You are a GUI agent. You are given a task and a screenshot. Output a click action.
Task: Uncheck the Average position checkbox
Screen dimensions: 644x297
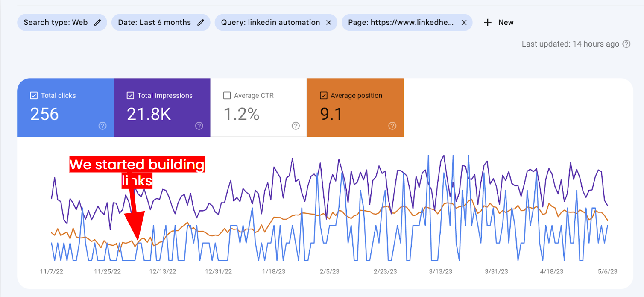(x=324, y=96)
